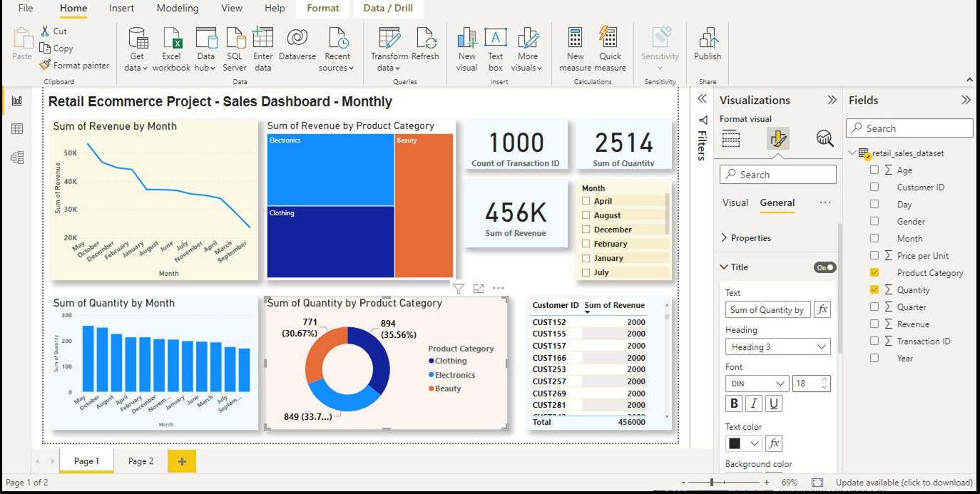Open Model view in left sidebar

(x=17, y=158)
